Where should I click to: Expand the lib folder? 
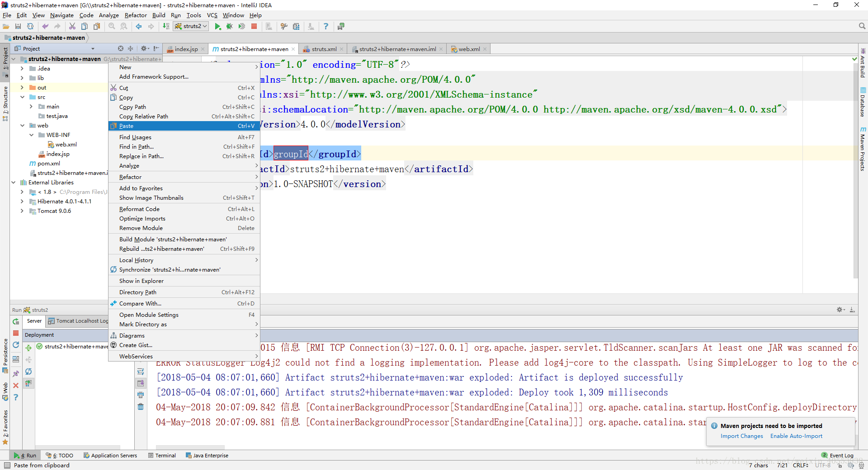click(22, 78)
